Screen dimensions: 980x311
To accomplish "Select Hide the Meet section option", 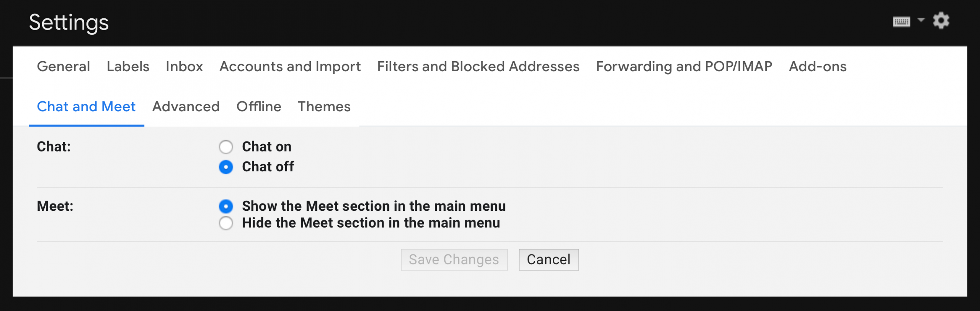I will tap(226, 223).
